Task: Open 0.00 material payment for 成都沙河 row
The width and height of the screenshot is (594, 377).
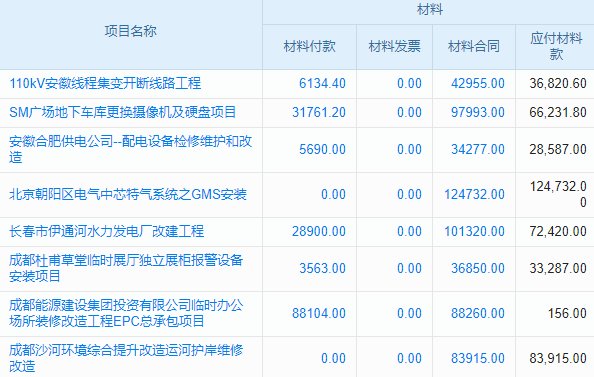Action: [x=333, y=358]
